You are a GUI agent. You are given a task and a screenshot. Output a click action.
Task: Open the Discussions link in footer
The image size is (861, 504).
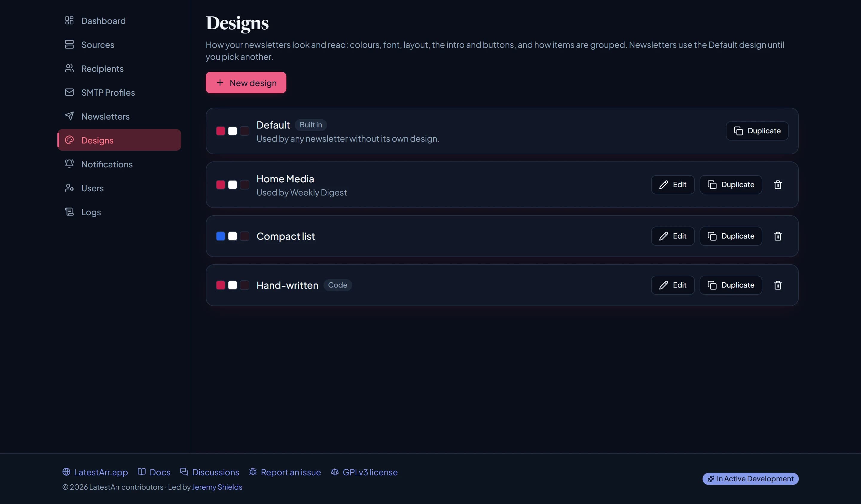click(x=210, y=472)
